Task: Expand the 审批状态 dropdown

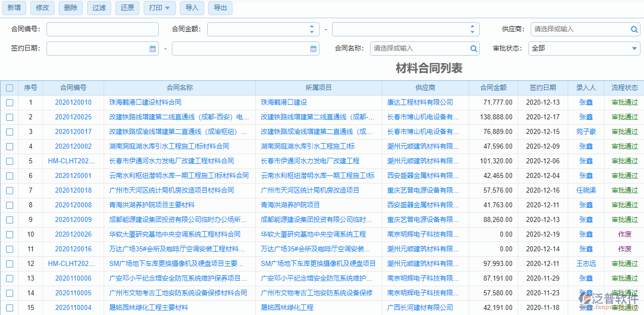Action: [x=634, y=49]
